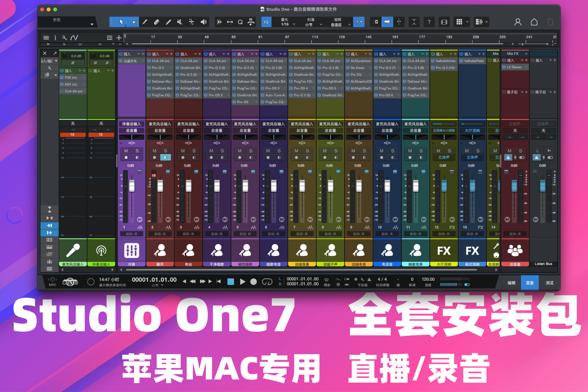
Task: Open the user account icon
Action: (518, 22)
